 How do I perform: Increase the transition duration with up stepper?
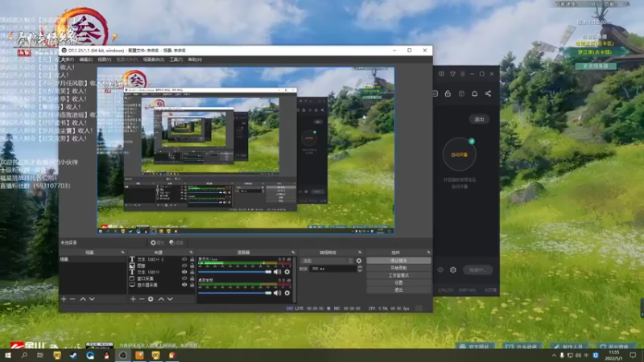pyautogui.click(x=360, y=267)
